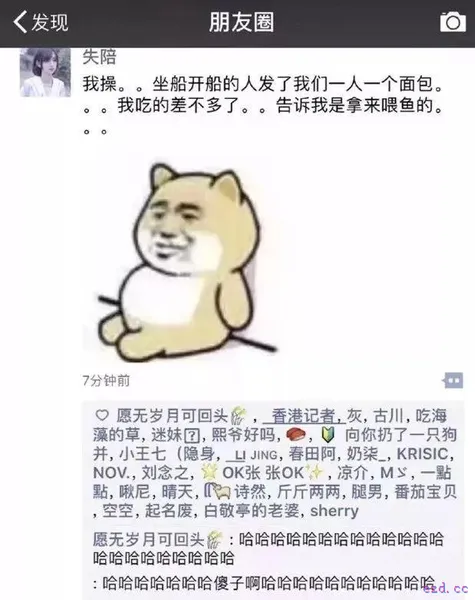Open poster's profile avatar
The image size is (475, 600).
pos(45,72)
